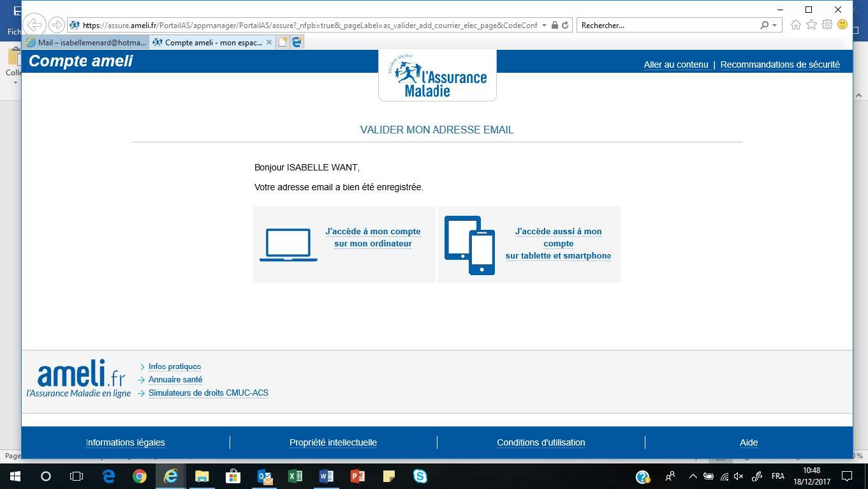The width and height of the screenshot is (868, 489).
Task: Open Excel from the taskbar
Action: point(295,476)
